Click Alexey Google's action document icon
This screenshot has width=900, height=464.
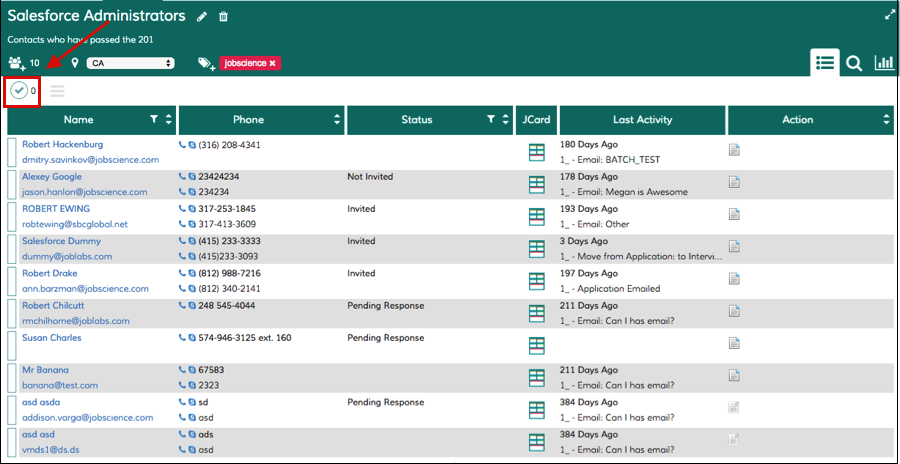[x=734, y=182]
